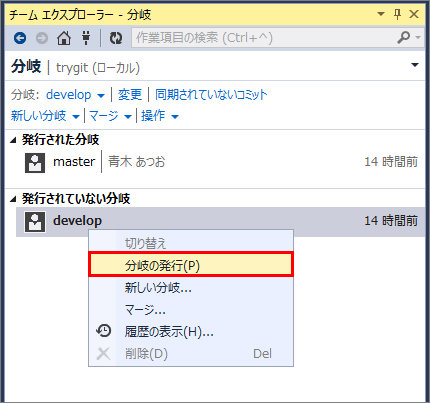Click the search magnifier icon
Image resolution: width=430 pixels, height=403 pixels.
pos(403,38)
